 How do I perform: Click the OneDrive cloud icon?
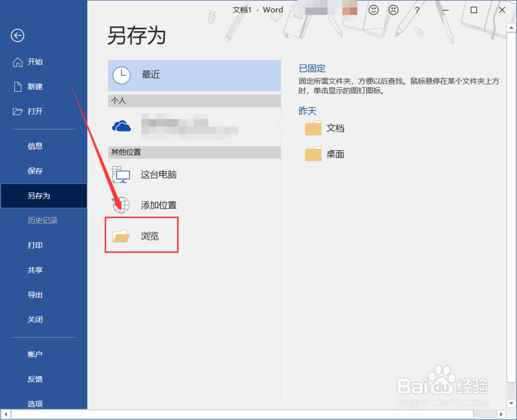coord(121,126)
